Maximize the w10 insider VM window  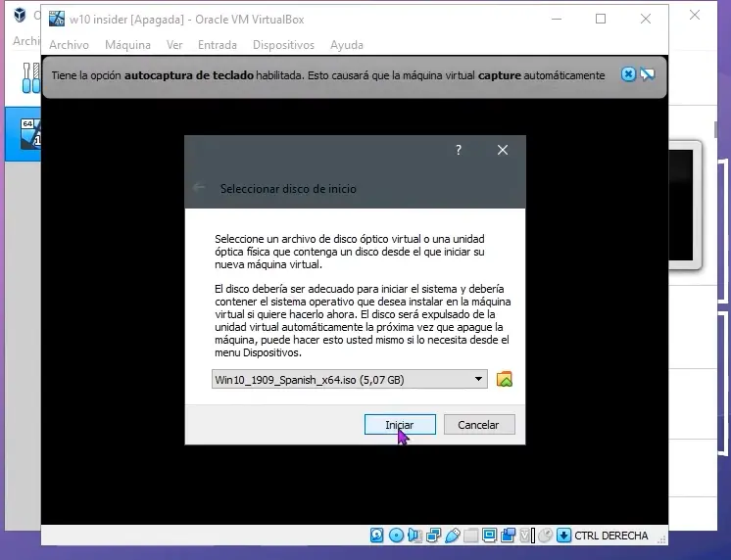click(601, 20)
